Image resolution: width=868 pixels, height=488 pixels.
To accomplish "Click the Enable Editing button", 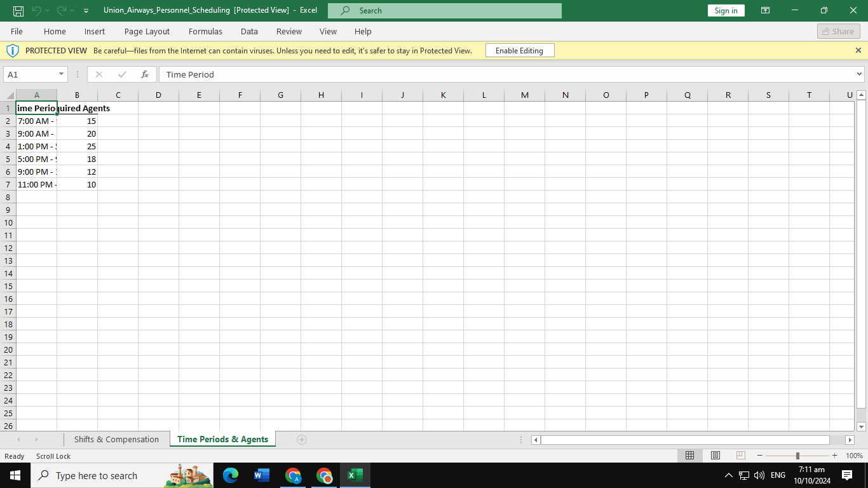I will (520, 50).
